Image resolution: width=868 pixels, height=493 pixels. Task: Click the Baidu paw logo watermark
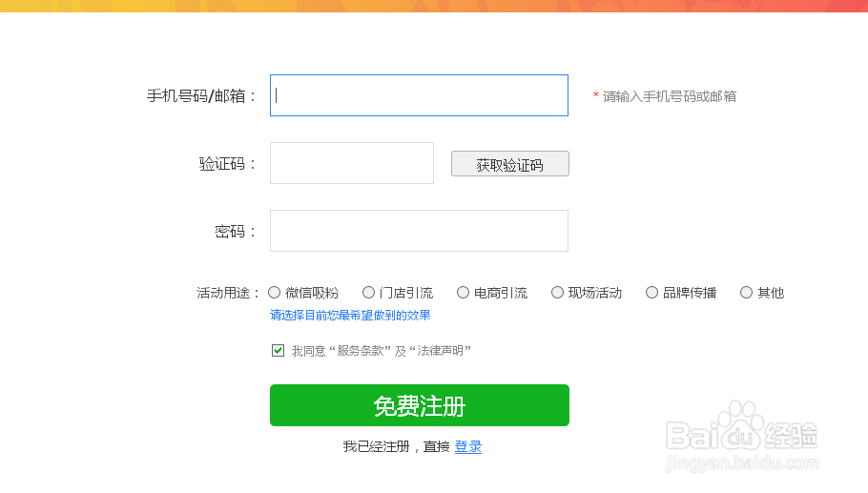pyautogui.click(x=740, y=428)
